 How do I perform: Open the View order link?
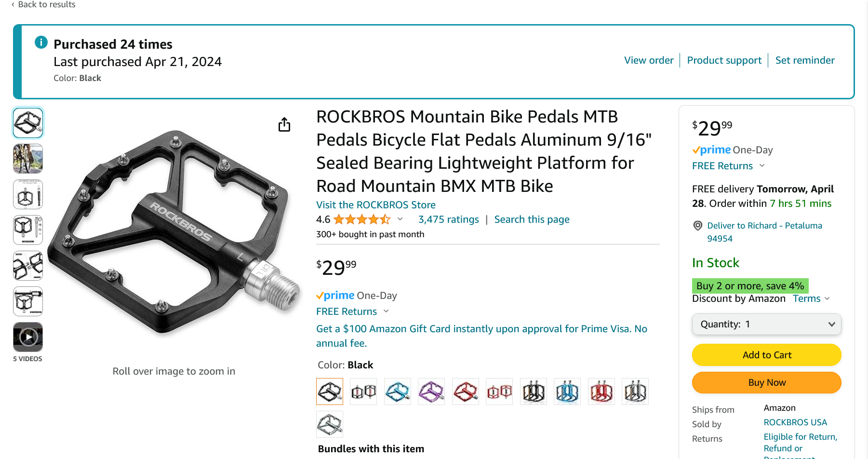pyautogui.click(x=649, y=60)
